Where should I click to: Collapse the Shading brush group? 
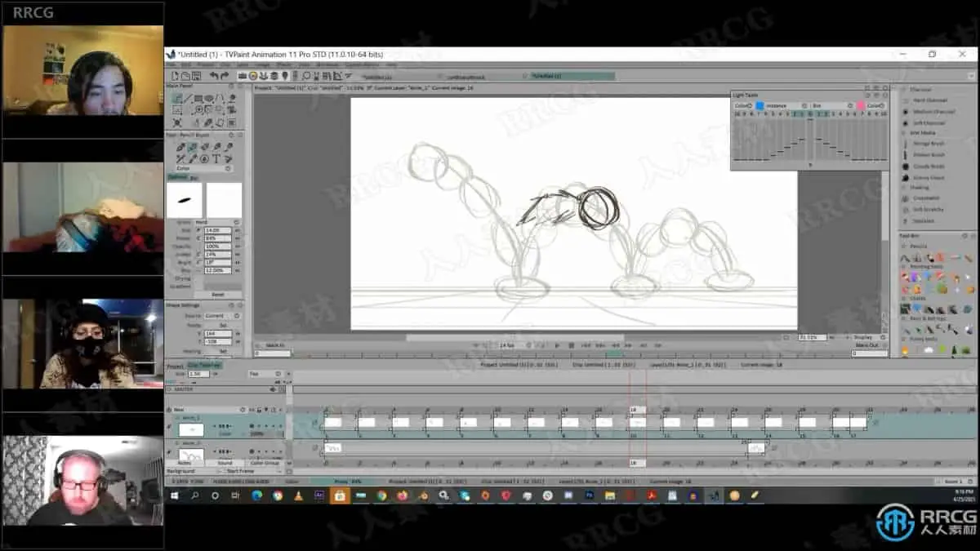pos(903,188)
